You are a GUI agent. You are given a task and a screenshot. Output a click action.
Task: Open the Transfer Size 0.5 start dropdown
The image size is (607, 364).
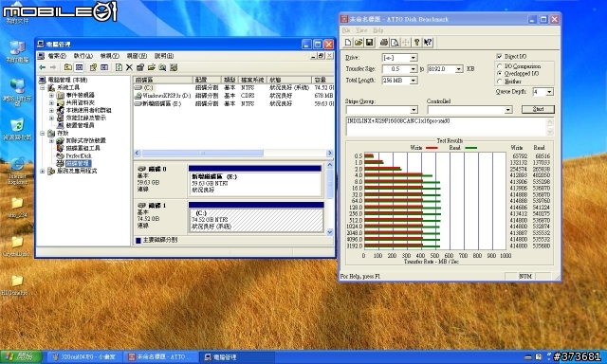click(x=414, y=69)
